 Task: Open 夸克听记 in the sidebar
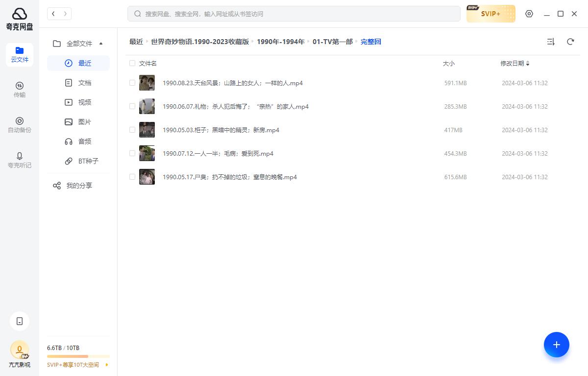[x=20, y=160]
